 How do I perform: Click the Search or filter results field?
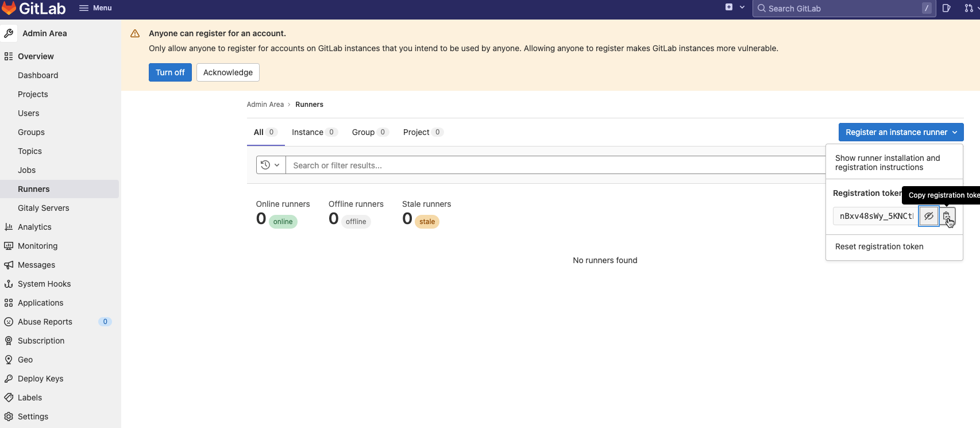point(555,165)
